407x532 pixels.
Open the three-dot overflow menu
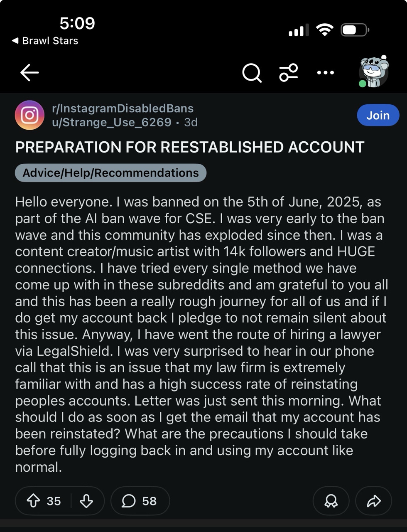tap(325, 72)
